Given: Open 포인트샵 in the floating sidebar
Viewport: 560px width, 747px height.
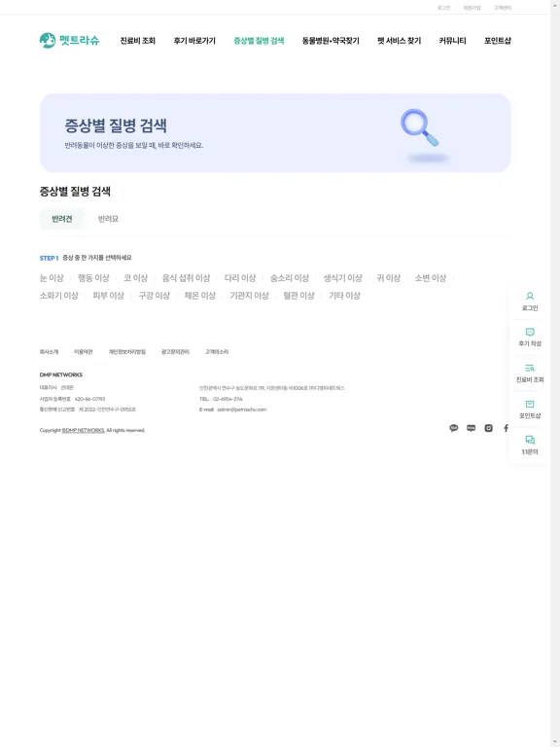Looking at the screenshot, I should click(x=530, y=409).
